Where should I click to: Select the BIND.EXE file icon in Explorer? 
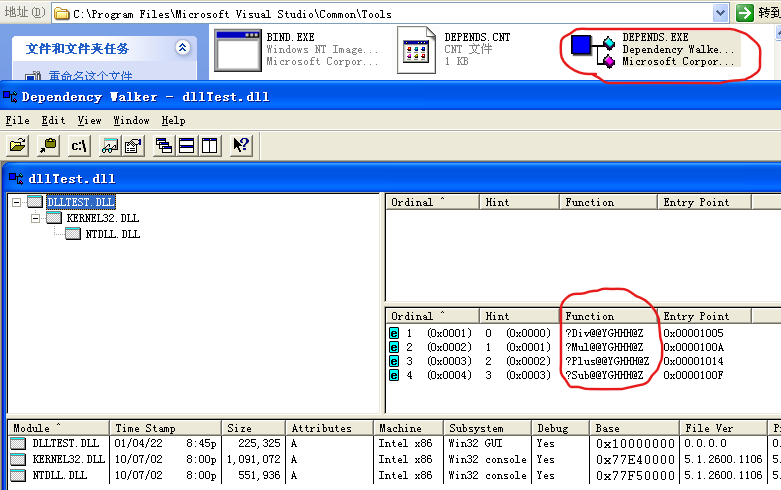click(x=238, y=50)
